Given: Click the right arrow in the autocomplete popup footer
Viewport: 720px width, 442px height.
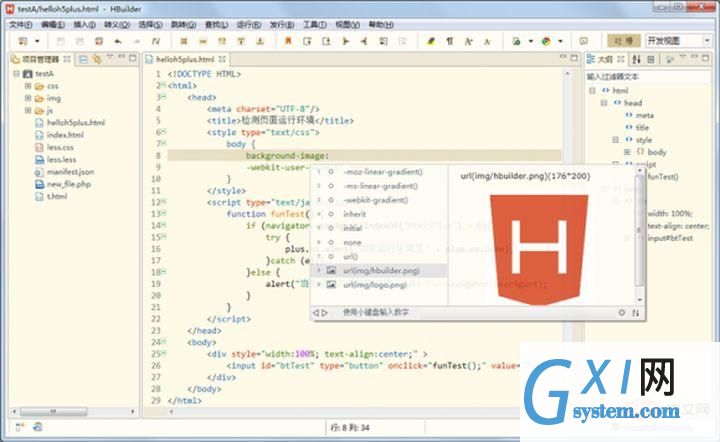Looking at the screenshot, I should tap(325, 313).
